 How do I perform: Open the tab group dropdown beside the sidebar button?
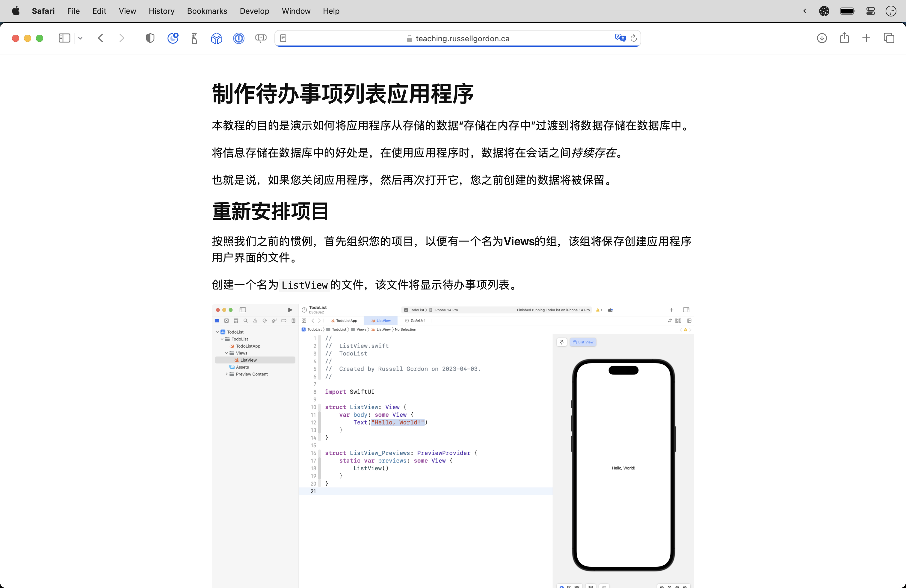[x=80, y=38]
